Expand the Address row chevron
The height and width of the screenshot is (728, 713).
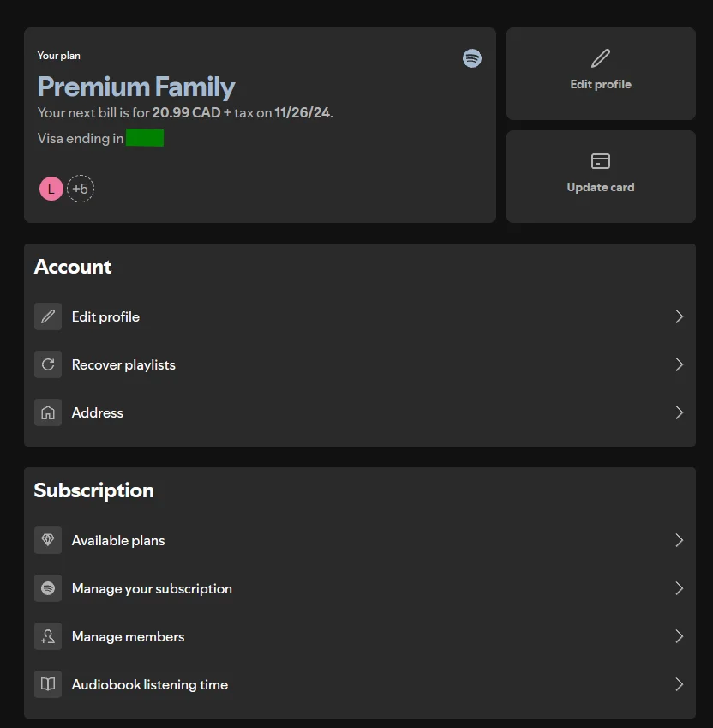coord(679,412)
